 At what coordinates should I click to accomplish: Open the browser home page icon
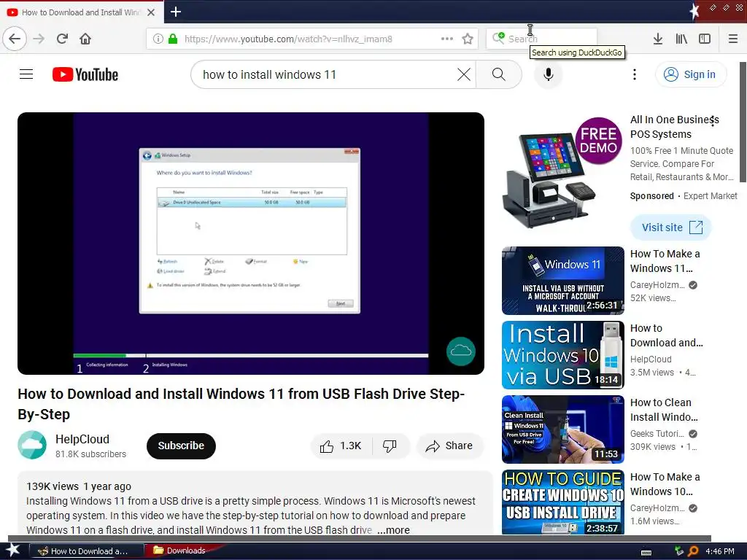(85, 39)
